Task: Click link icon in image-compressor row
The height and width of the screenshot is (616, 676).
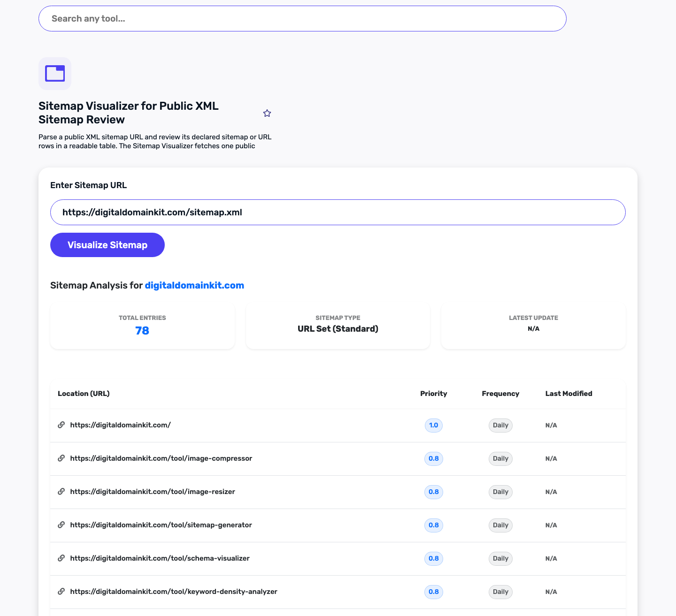Action: click(61, 458)
